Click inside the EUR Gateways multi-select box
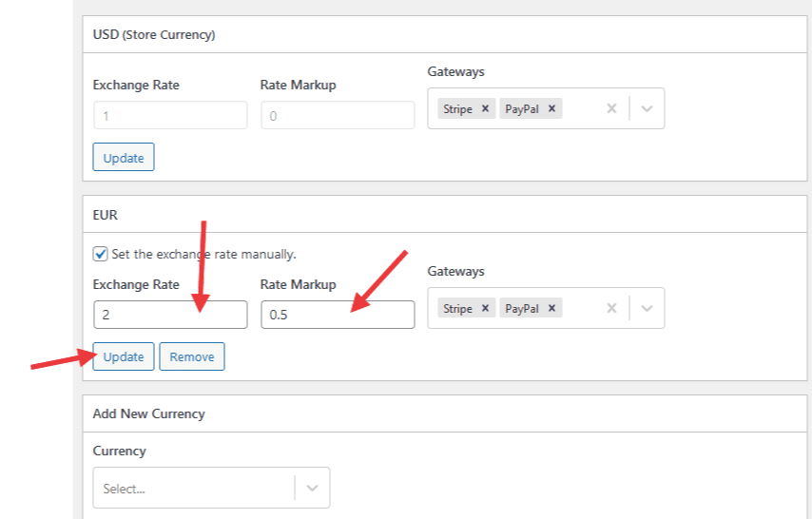This screenshot has height=519, width=812. point(581,308)
